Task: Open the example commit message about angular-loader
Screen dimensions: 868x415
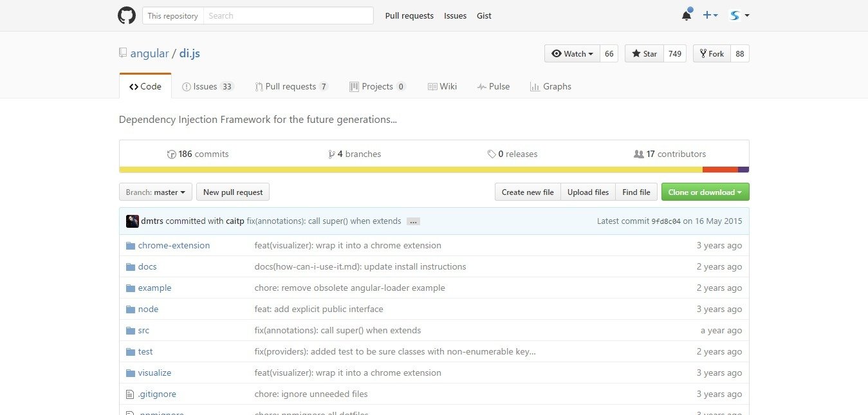Action: pos(350,288)
